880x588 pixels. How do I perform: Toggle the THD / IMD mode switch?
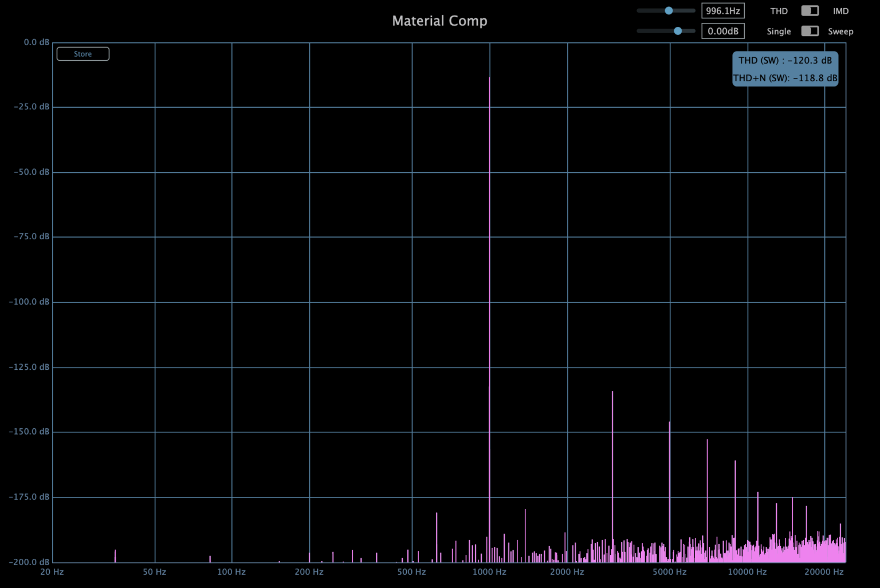[x=810, y=11]
